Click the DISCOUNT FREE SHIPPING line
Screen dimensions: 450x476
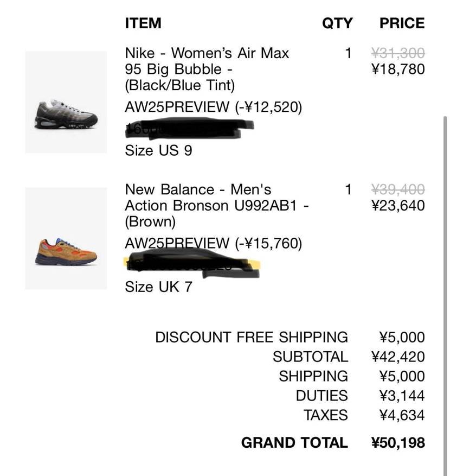click(x=252, y=337)
